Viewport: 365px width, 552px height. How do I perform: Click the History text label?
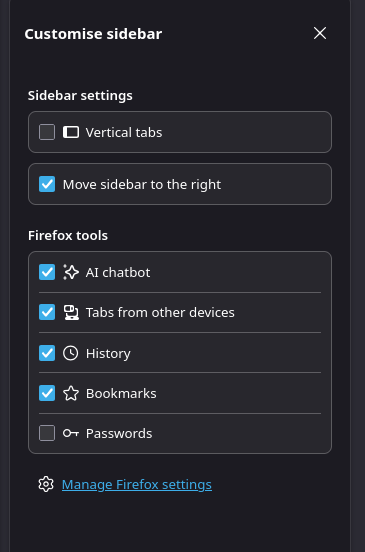[x=108, y=354]
